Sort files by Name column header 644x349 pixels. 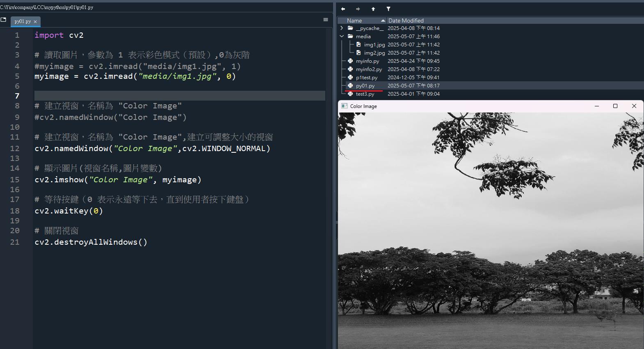click(x=354, y=21)
